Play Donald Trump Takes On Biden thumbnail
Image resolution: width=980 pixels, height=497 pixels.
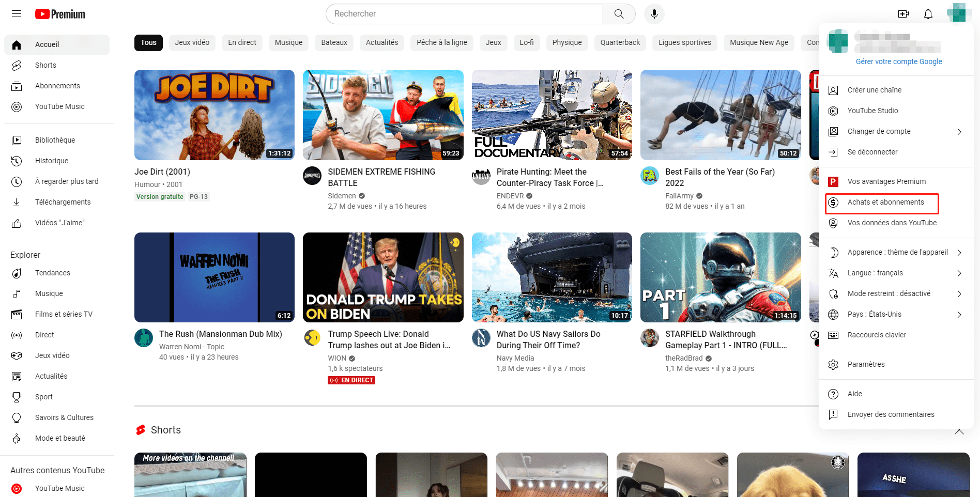[383, 277]
